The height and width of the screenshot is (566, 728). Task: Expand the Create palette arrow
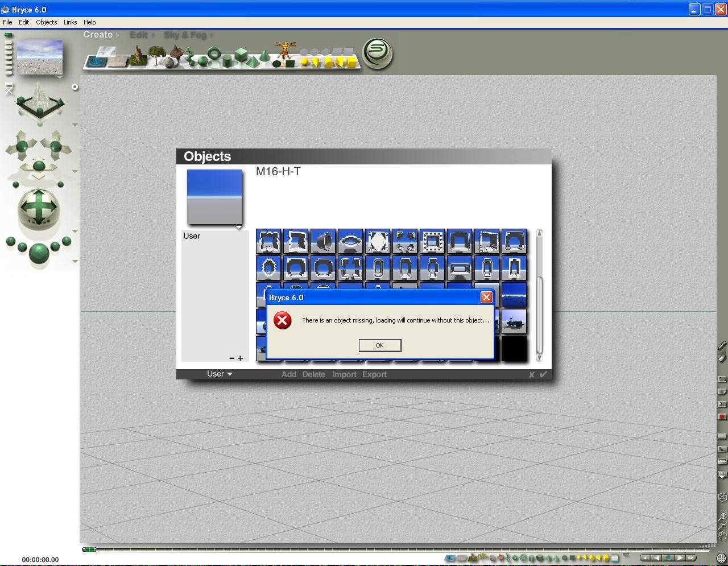click(x=117, y=35)
